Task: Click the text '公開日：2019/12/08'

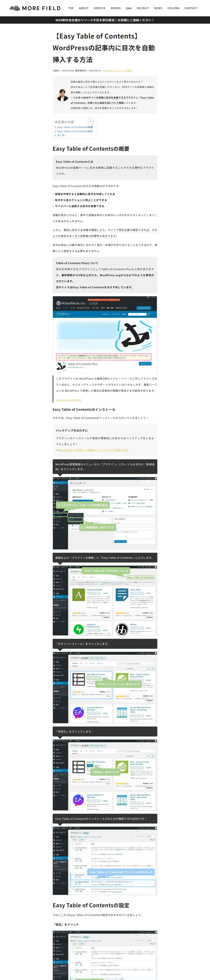Action: click(x=63, y=71)
